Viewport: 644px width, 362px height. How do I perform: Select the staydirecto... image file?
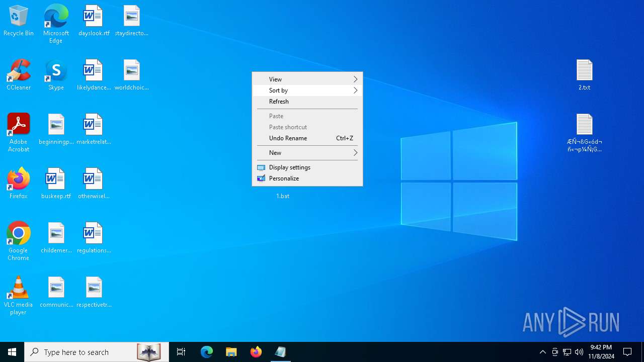pos(131,21)
